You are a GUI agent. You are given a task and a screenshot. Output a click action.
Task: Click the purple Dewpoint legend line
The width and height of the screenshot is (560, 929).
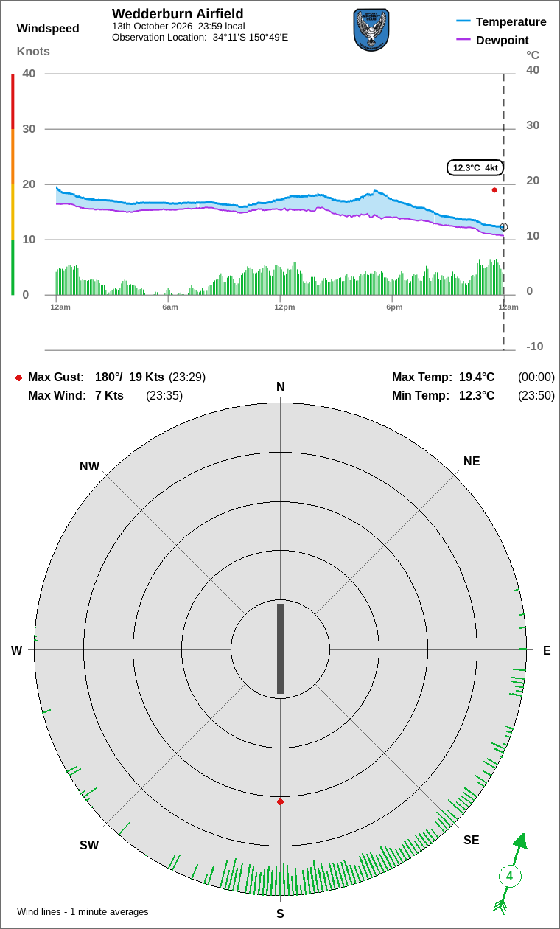click(x=463, y=40)
